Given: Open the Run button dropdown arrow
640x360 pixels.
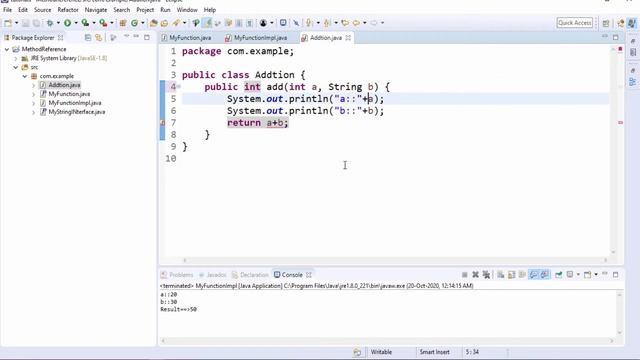Looking at the screenshot, I should click(x=76, y=23).
